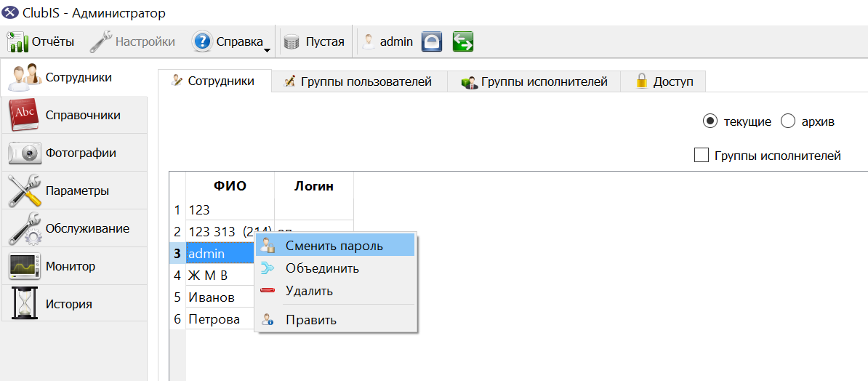The height and width of the screenshot is (381, 868).
Task: Open the Обслуживание sidebar section
Action: [x=74, y=228]
